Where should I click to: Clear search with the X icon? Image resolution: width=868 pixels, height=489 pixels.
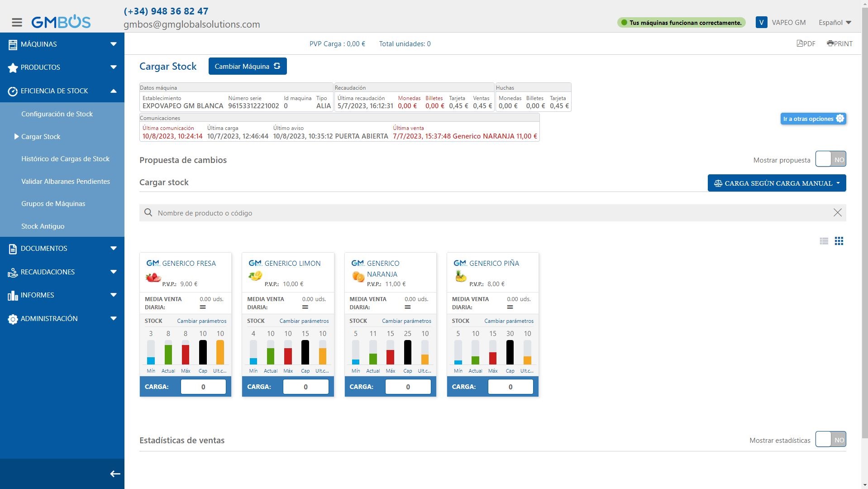point(837,213)
